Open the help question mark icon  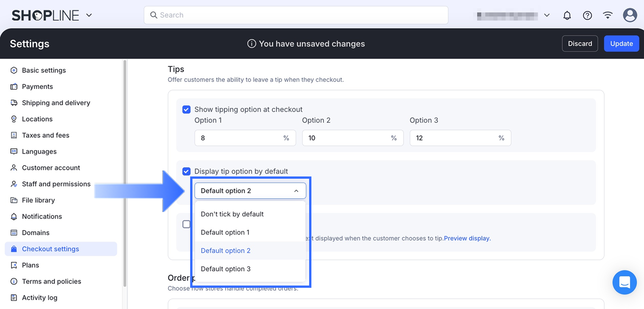pos(587,16)
